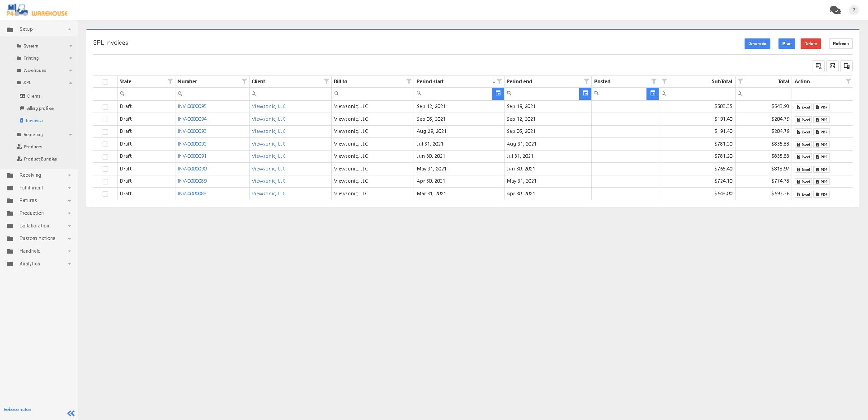868x420 pixels.
Task: Check the box for invoice INV-0000094
Action: (x=105, y=119)
